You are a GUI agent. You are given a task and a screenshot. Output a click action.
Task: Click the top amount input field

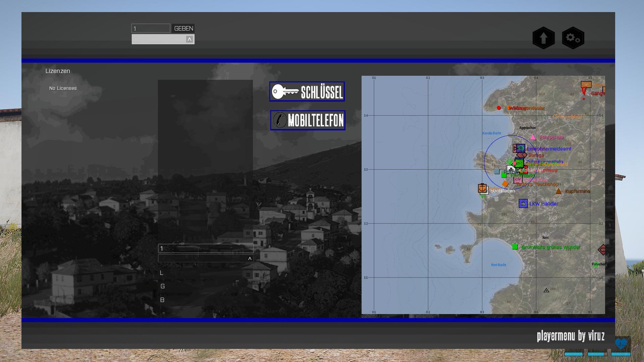[151, 28]
